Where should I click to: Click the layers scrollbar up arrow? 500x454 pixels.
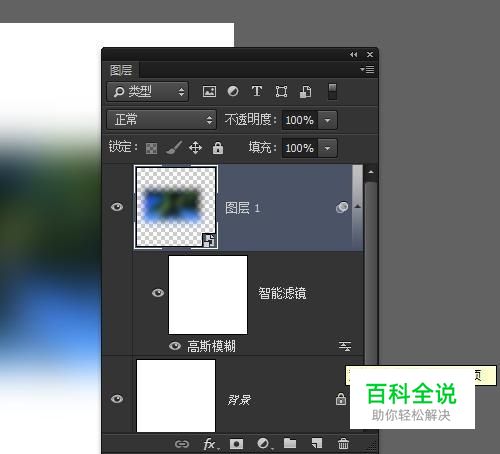coord(371,172)
